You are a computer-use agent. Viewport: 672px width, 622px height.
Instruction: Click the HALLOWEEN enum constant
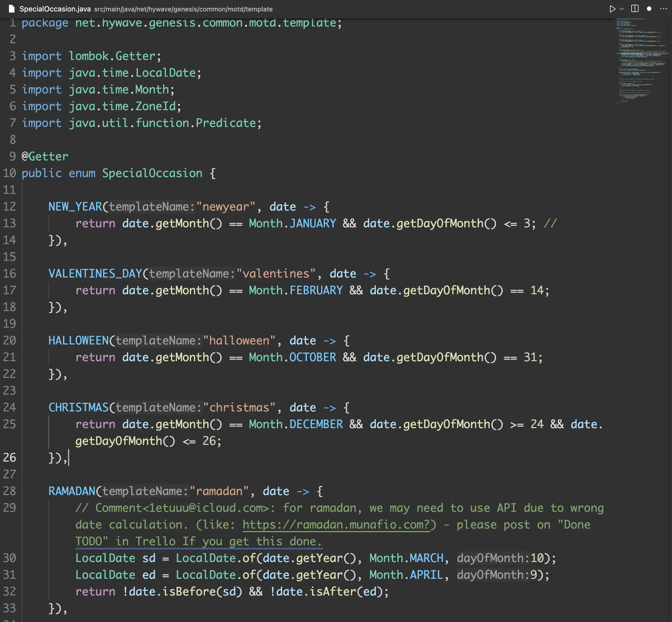pyautogui.click(x=78, y=341)
